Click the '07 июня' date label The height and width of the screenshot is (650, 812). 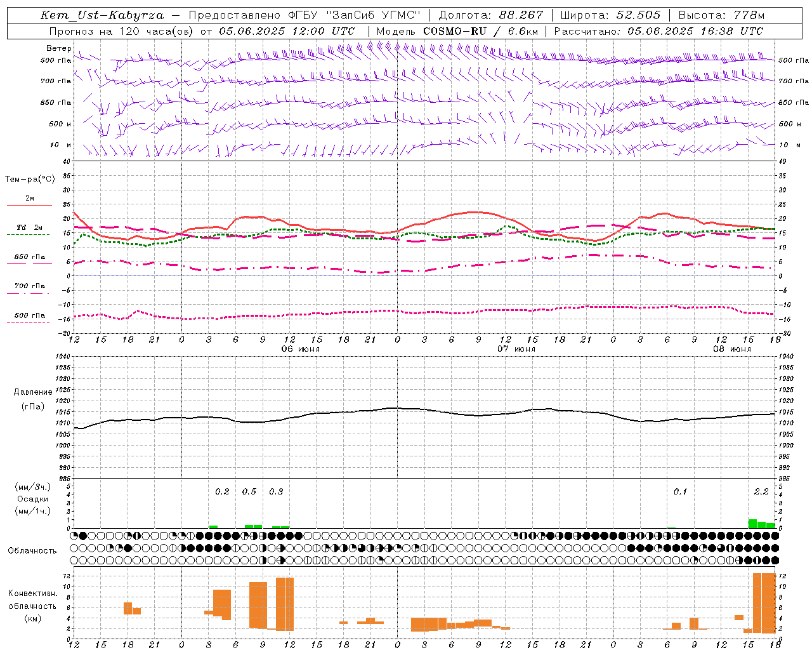pyautogui.click(x=516, y=349)
